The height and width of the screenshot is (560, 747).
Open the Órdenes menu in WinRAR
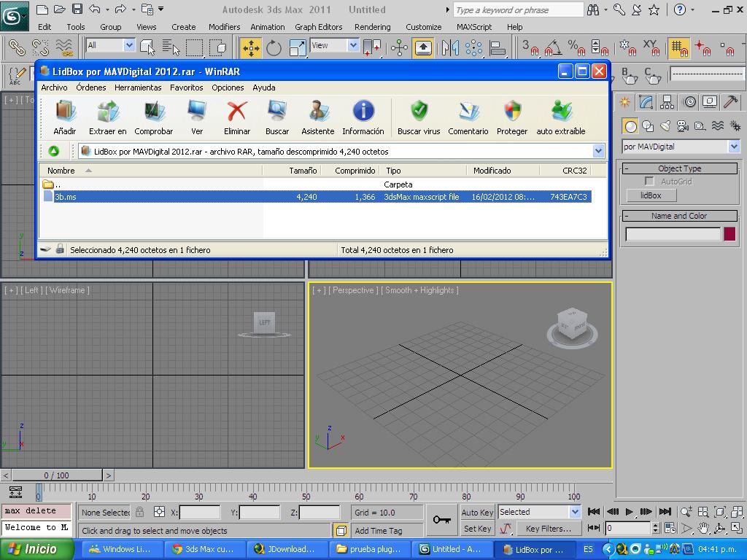[x=91, y=87]
